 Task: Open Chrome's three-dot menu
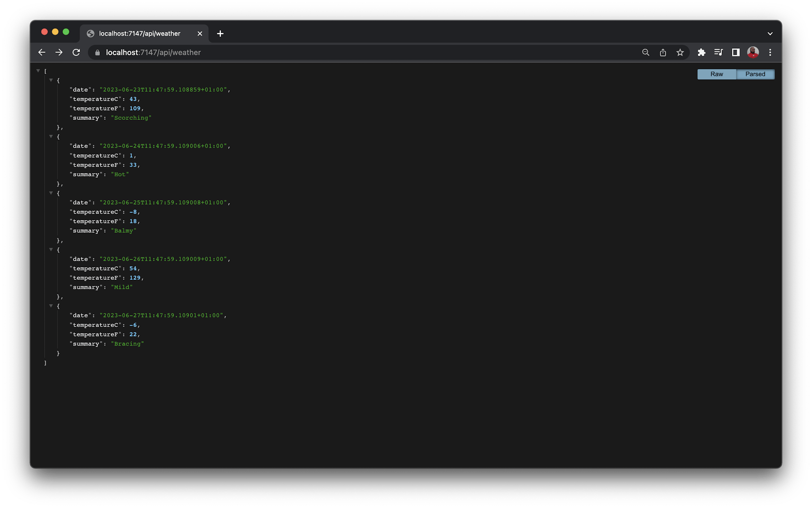[x=770, y=52]
